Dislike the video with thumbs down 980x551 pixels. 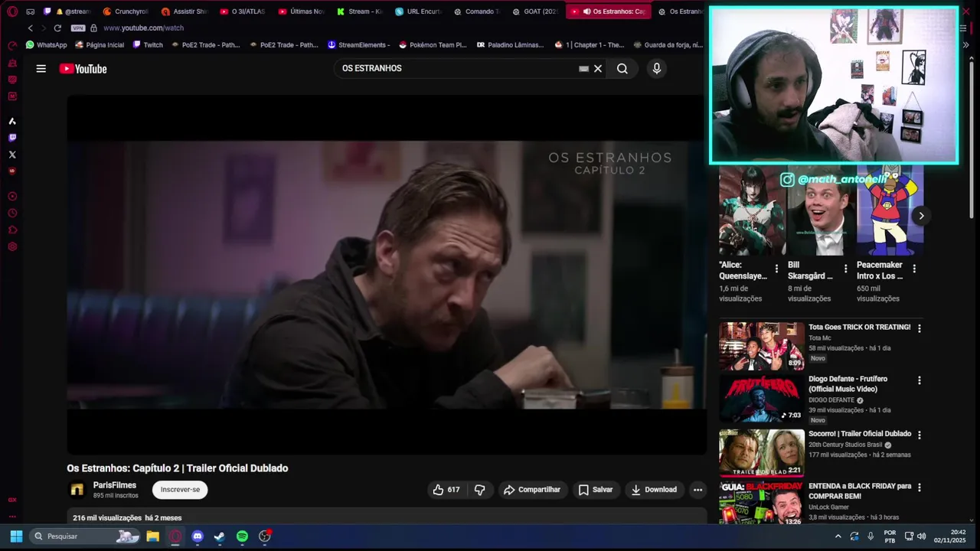480,490
